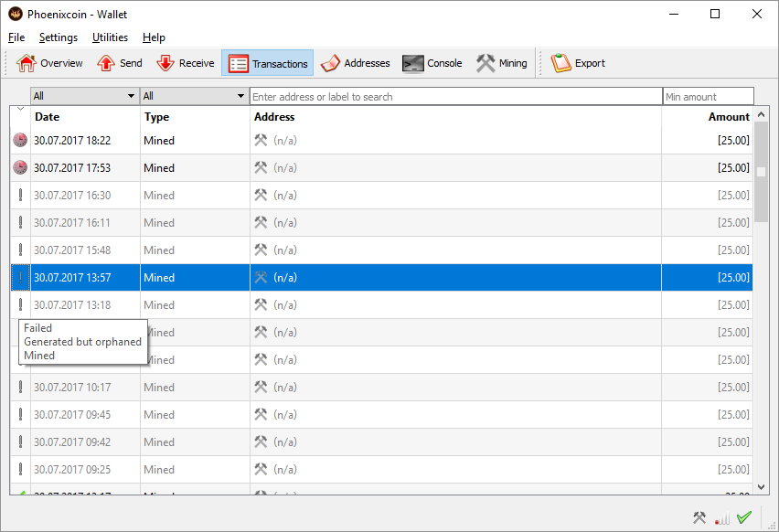
Task: Click the exclamation status icon for 16:30 row
Action: point(20,195)
